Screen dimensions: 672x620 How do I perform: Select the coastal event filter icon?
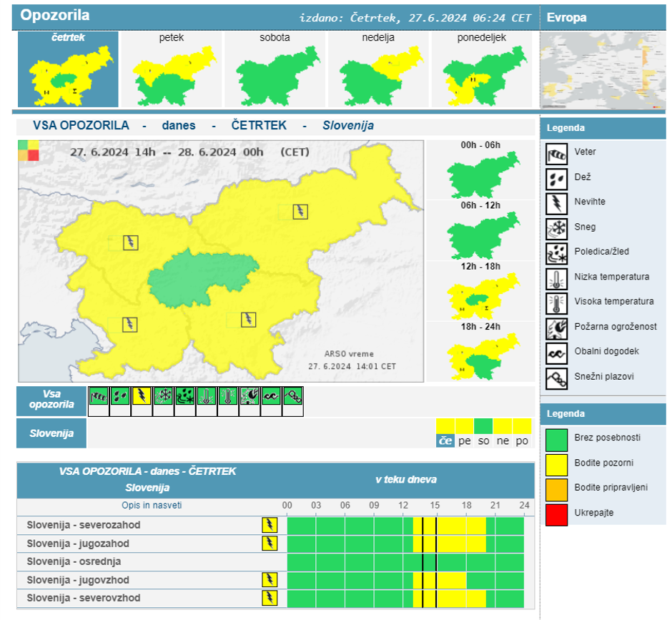[271, 395]
